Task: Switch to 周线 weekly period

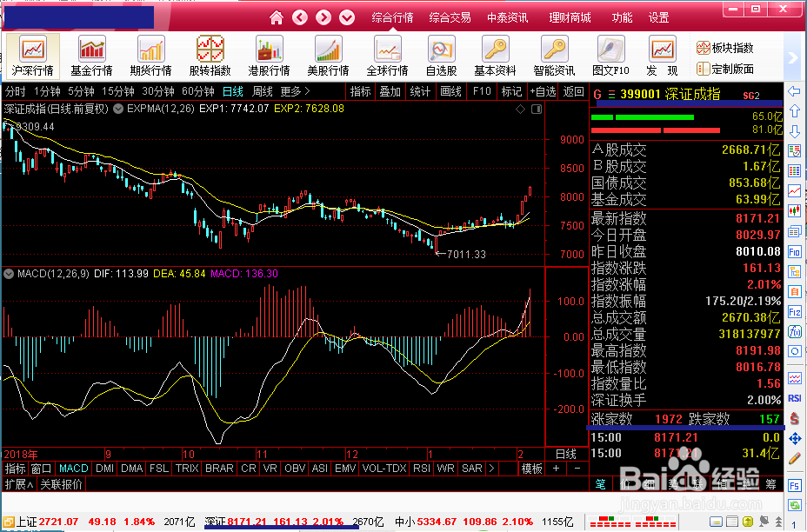Action: (262, 91)
